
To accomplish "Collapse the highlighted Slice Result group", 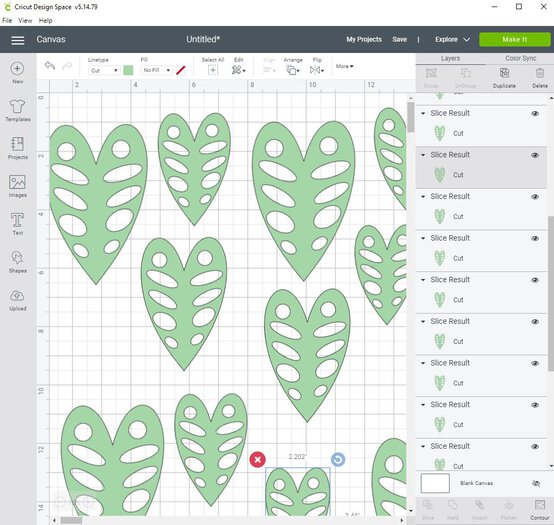I will click(423, 155).
